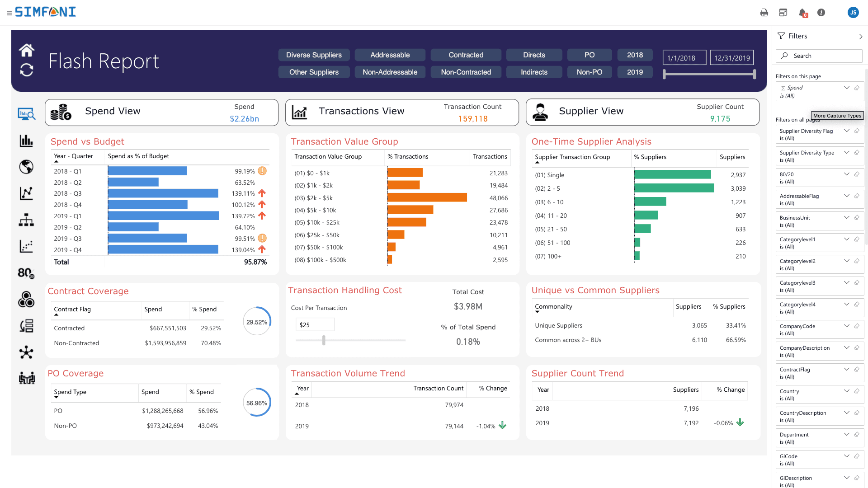Open the globe map view in sidebar
The image size is (868, 488).
click(26, 167)
